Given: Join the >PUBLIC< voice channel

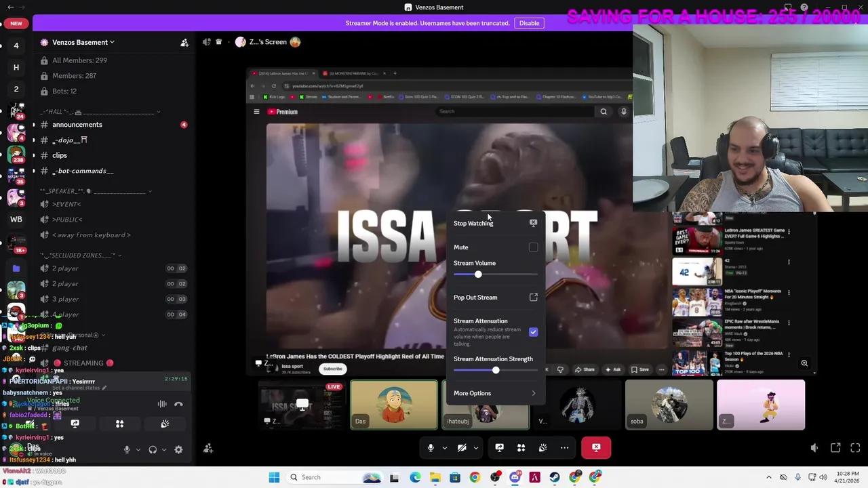Looking at the screenshot, I should tap(113, 220).
